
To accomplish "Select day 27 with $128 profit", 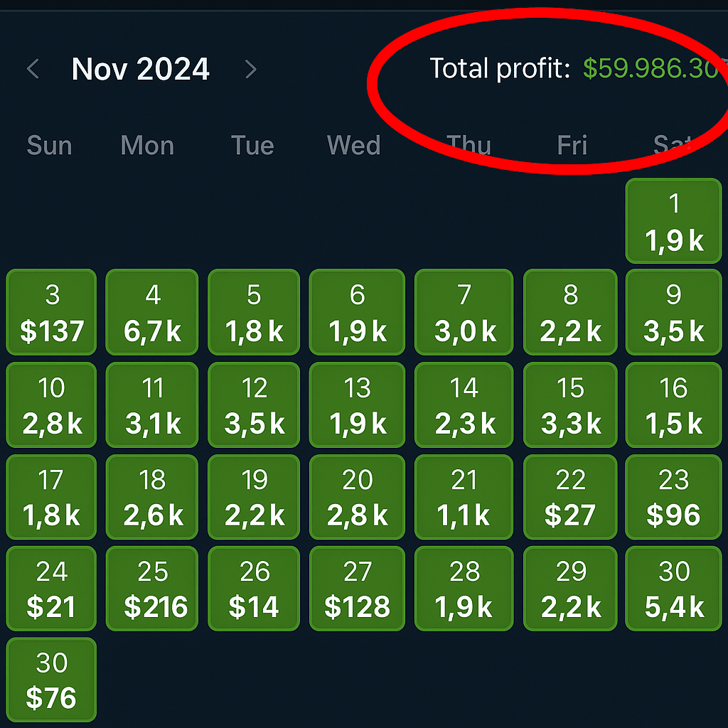I will click(x=357, y=589).
